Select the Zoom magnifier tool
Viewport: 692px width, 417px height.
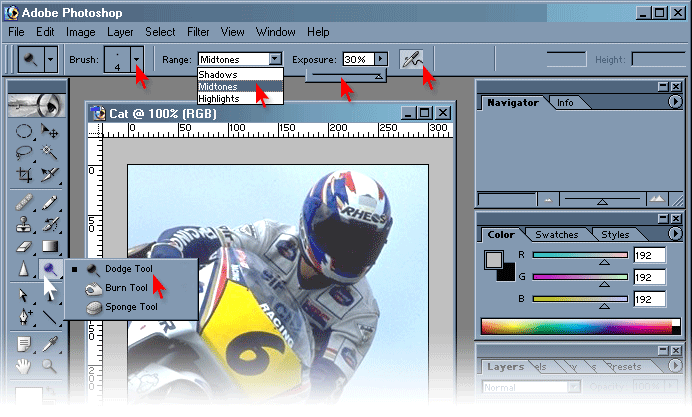[49, 366]
